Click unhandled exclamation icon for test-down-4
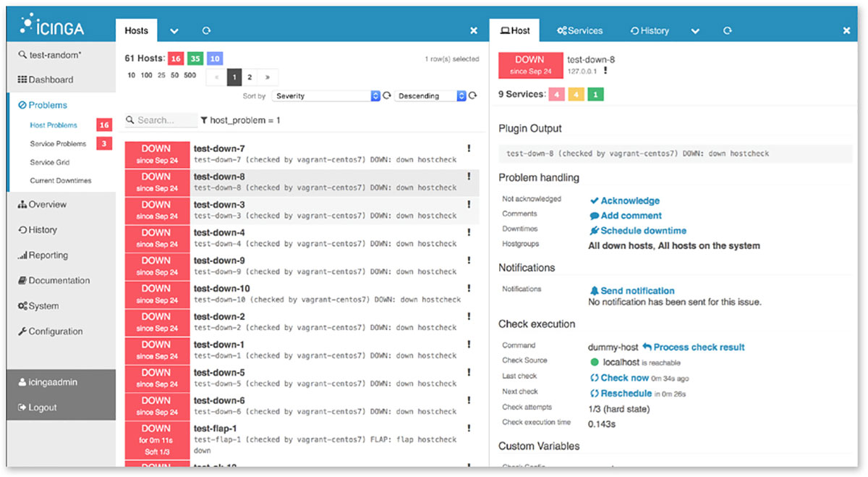Image resolution: width=868 pixels, height=477 pixels. (469, 232)
